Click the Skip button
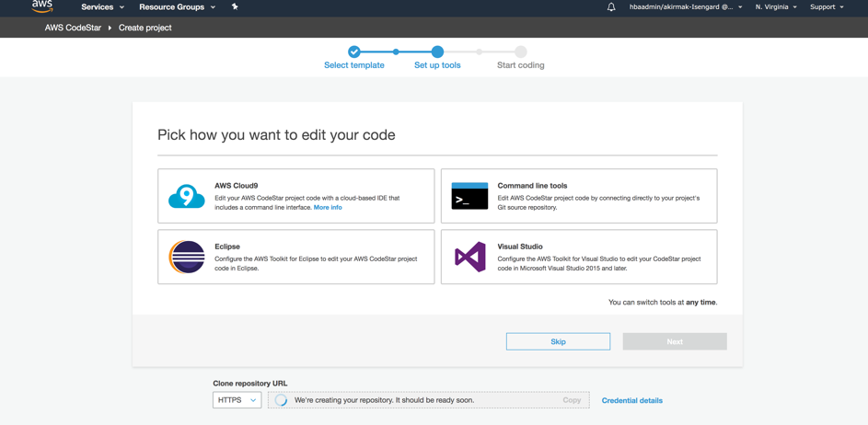Screen dimensions: 868x425 pyautogui.click(x=558, y=341)
